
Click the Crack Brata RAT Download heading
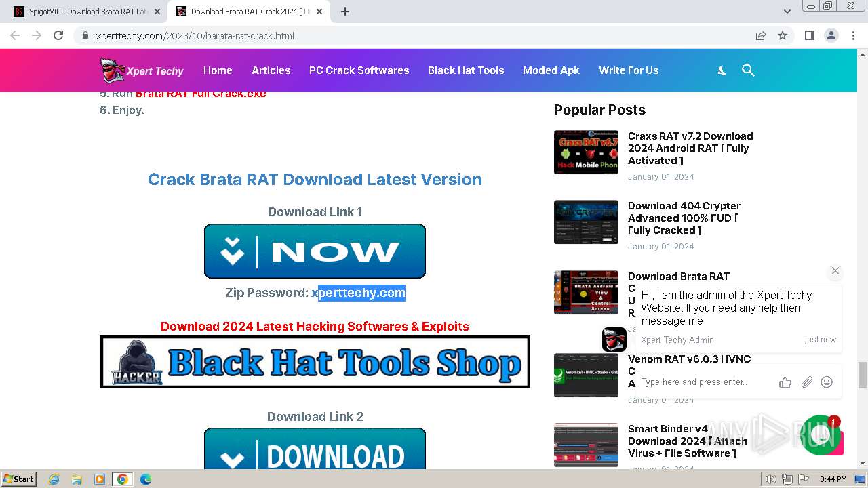(x=315, y=180)
